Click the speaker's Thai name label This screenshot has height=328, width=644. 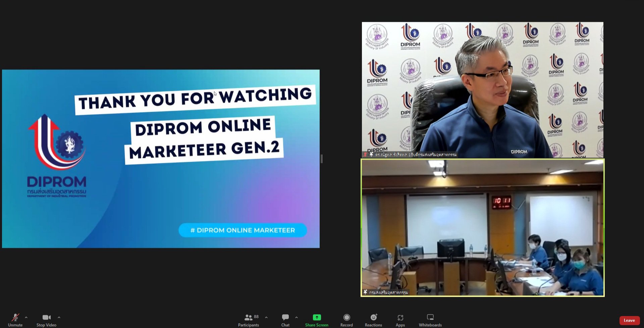(416, 155)
